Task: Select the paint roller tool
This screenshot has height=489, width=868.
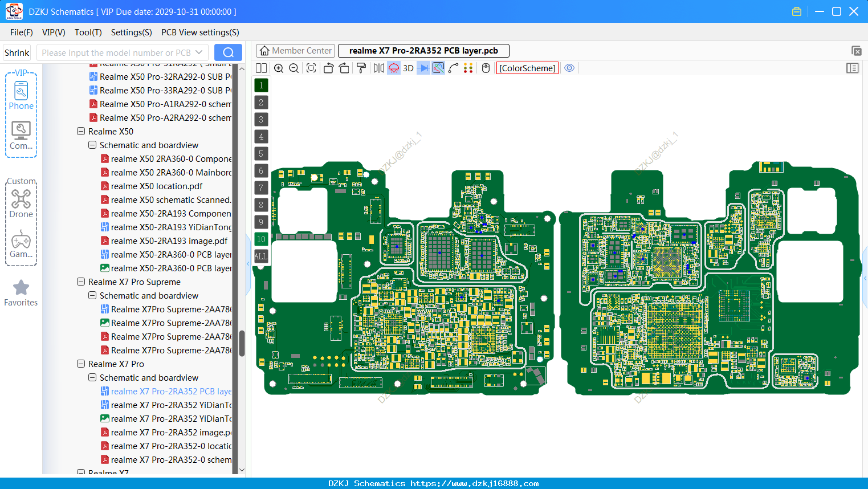Action: click(361, 68)
